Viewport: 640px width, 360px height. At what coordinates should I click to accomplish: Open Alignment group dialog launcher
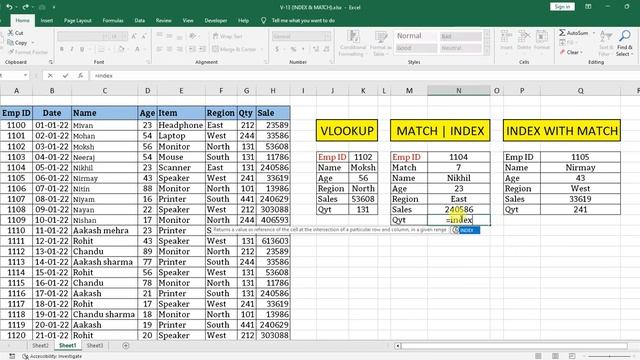pos(266,62)
